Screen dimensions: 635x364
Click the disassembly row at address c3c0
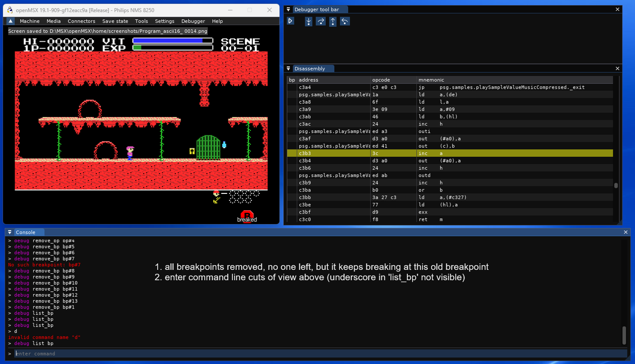point(450,219)
